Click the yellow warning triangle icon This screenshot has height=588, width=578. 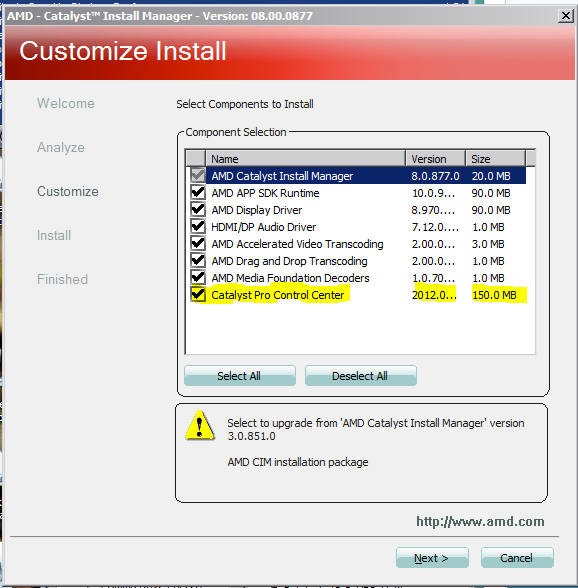coord(200,426)
